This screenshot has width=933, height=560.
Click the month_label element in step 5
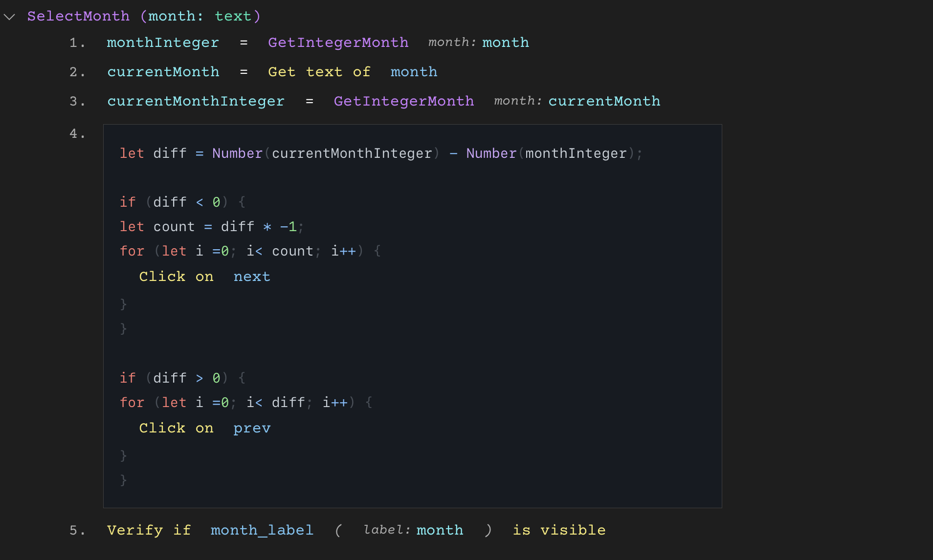point(262,530)
